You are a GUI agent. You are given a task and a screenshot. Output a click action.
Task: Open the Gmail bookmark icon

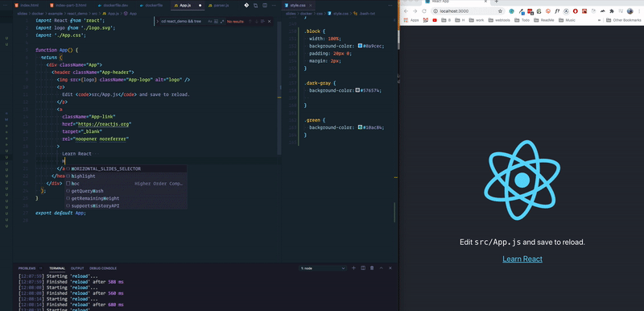coord(426,20)
